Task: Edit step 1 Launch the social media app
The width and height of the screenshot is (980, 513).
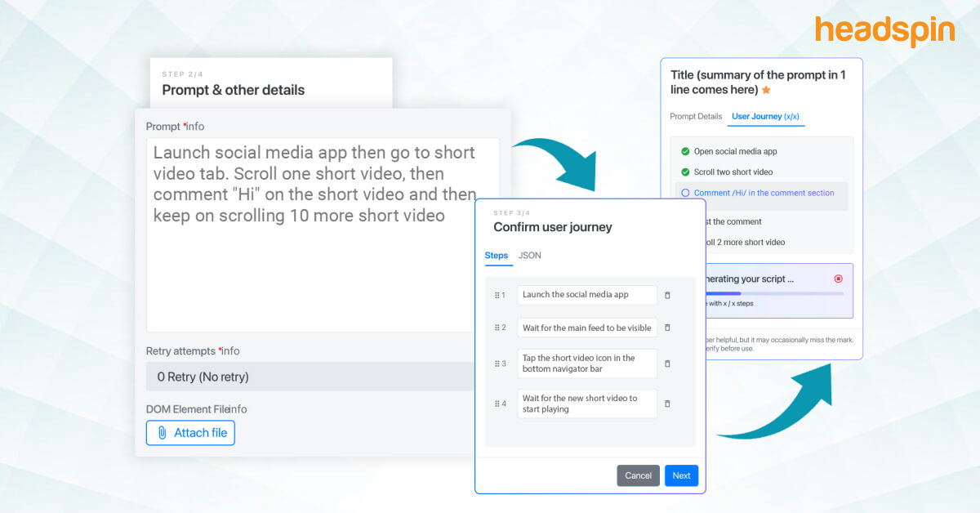Action: pos(587,295)
